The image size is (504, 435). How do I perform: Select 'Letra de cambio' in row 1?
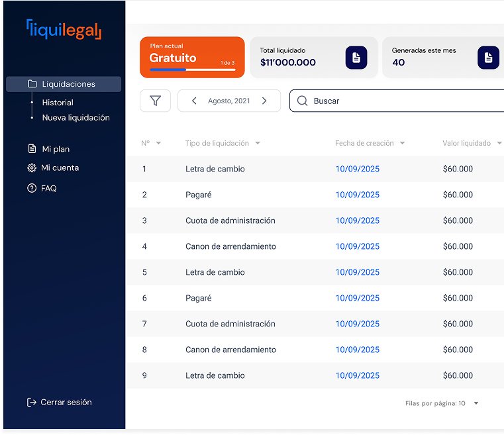coord(215,169)
